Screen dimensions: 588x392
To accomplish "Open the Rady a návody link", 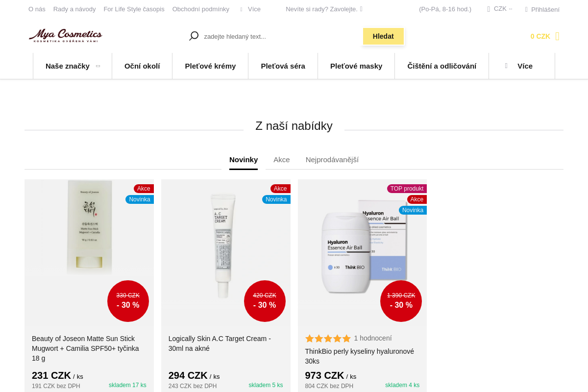I will 74,9.
